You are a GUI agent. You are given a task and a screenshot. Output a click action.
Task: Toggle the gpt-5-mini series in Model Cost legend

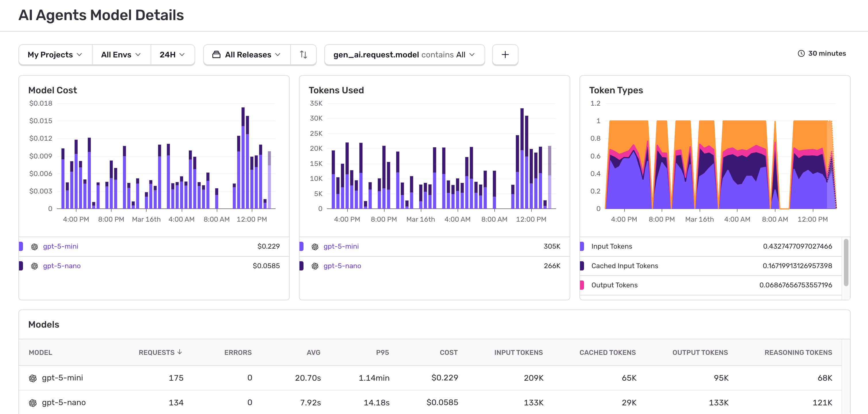pos(22,246)
